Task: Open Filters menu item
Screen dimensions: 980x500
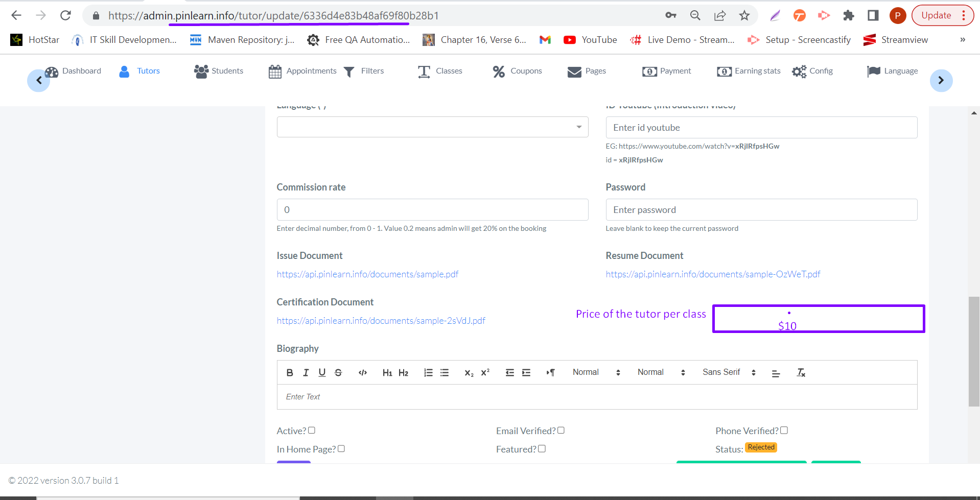Action: tap(364, 72)
